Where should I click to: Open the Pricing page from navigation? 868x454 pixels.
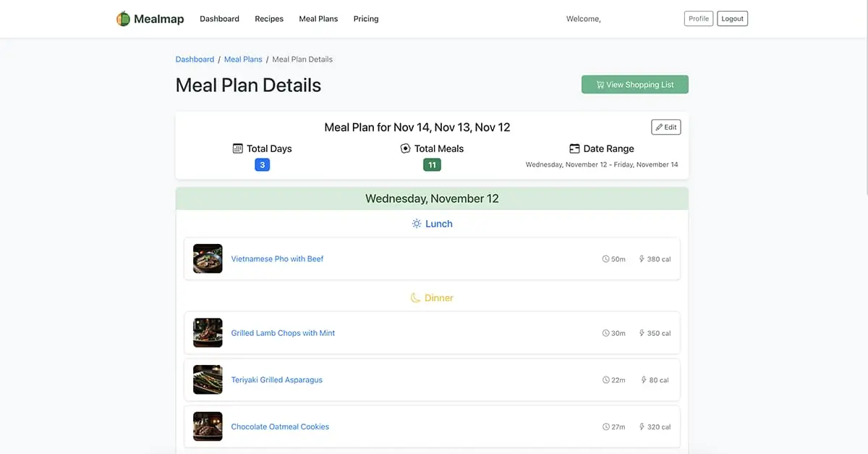(x=365, y=19)
